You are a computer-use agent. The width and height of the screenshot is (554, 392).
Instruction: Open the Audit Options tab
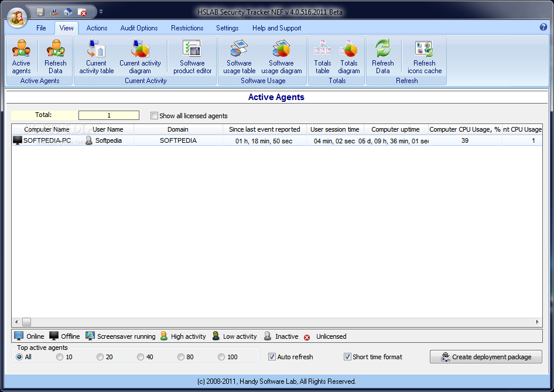pos(139,28)
